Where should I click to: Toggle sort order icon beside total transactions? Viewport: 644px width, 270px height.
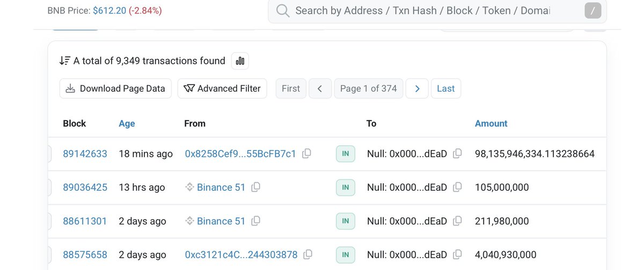tap(65, 61)
